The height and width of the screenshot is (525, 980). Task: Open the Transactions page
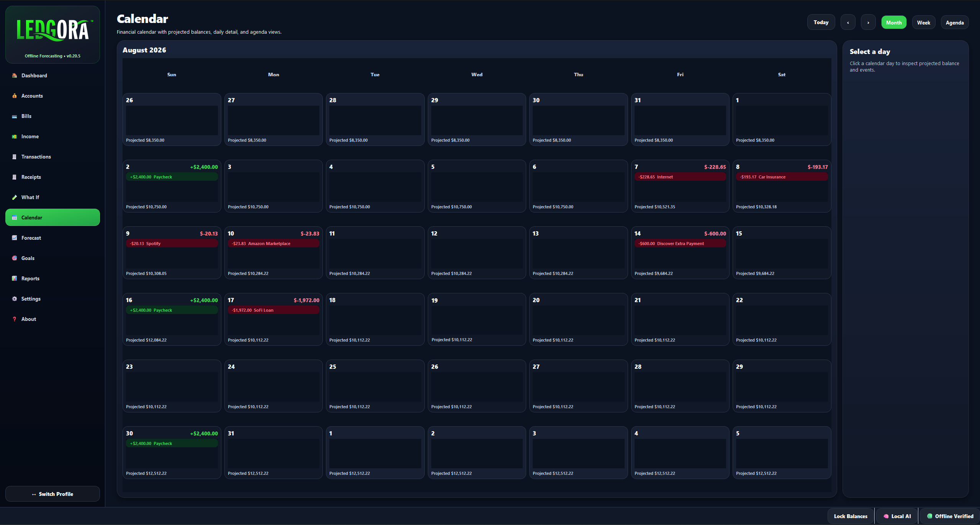53,157
